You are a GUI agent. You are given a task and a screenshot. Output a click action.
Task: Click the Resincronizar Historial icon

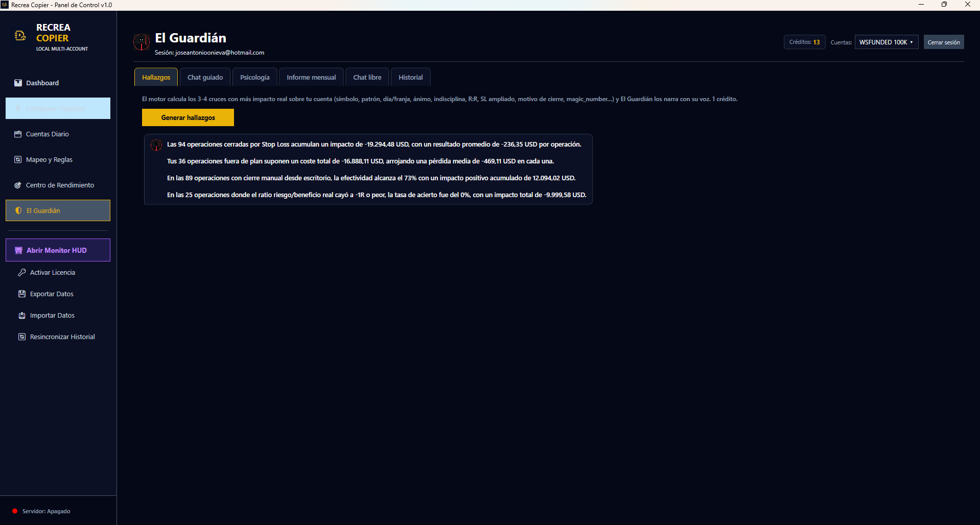click(22, 337)
